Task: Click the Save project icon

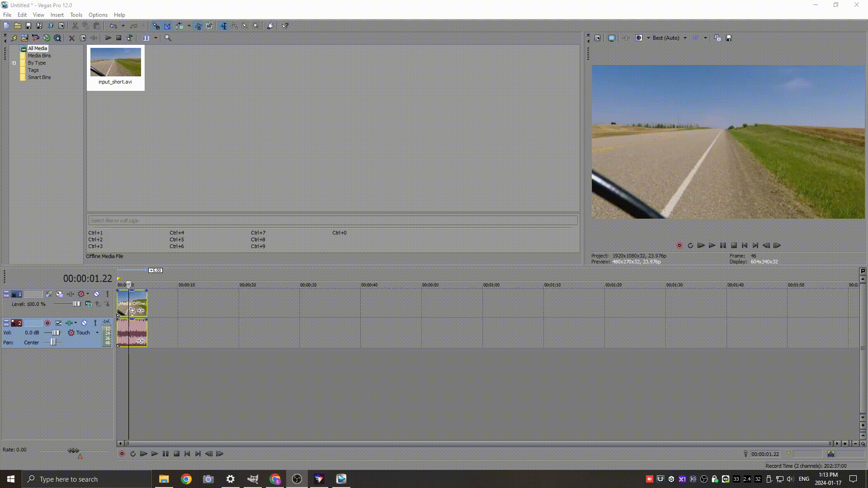Action: point(28,26)
